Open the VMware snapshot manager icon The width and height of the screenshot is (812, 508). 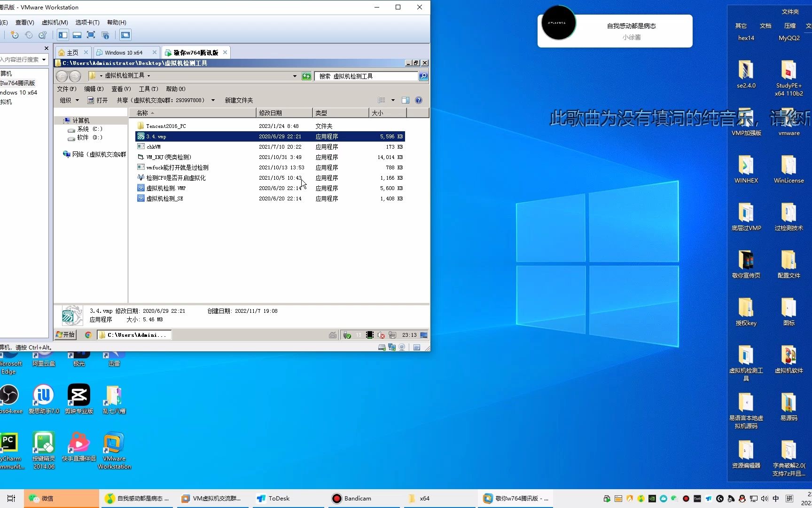point(43,35)
